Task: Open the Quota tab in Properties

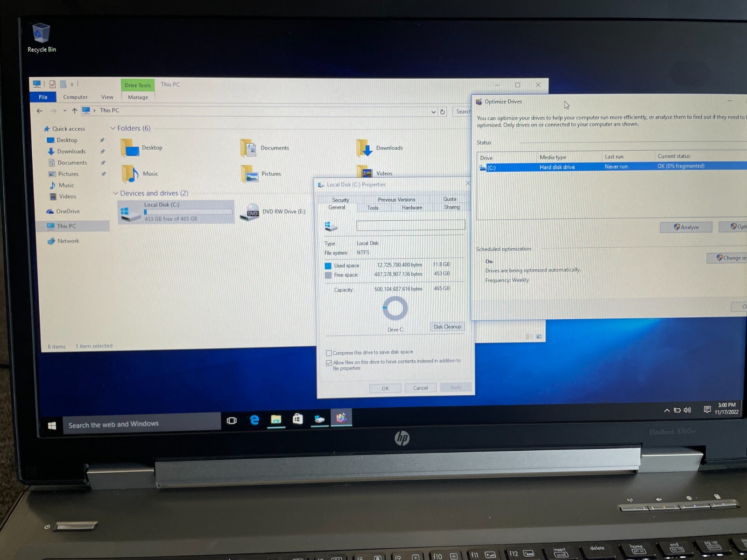Action: (450, 199)
